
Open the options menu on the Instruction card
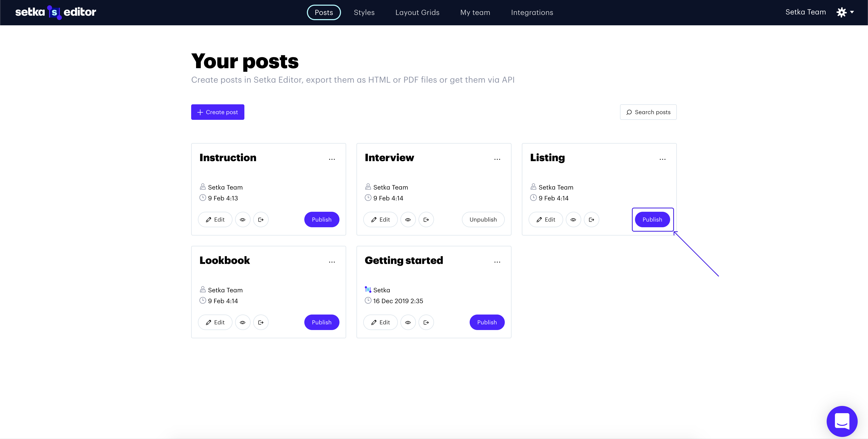[x=332, y=159]
